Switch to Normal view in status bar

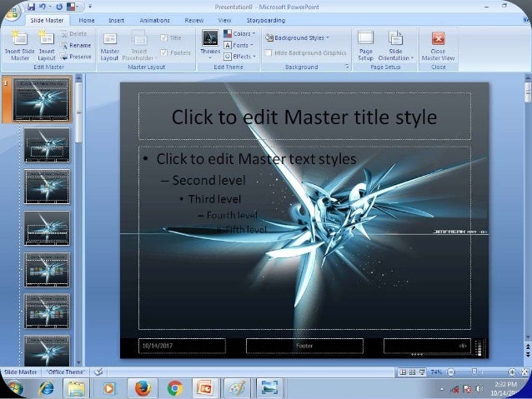click(403, 372)
